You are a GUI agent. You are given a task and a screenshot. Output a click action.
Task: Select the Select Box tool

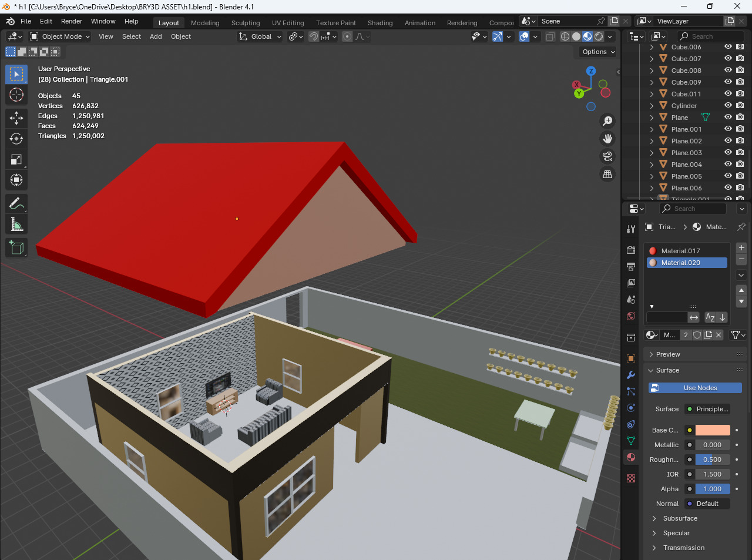tap(16, 74)
